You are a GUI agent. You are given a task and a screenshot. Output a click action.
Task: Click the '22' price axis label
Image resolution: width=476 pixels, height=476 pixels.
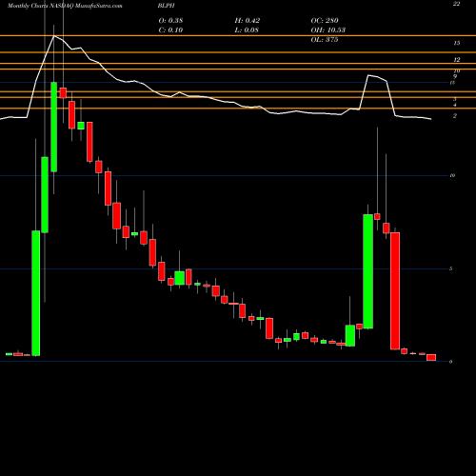tap(456, 4)
